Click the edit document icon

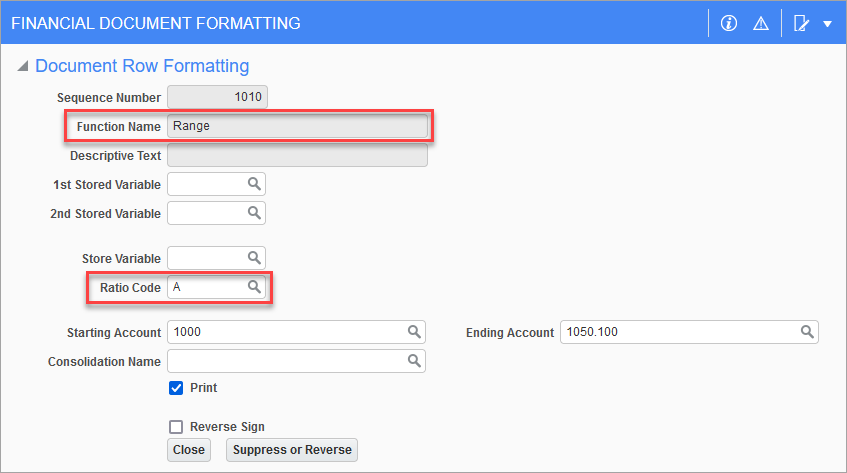[x=801, y=23]
